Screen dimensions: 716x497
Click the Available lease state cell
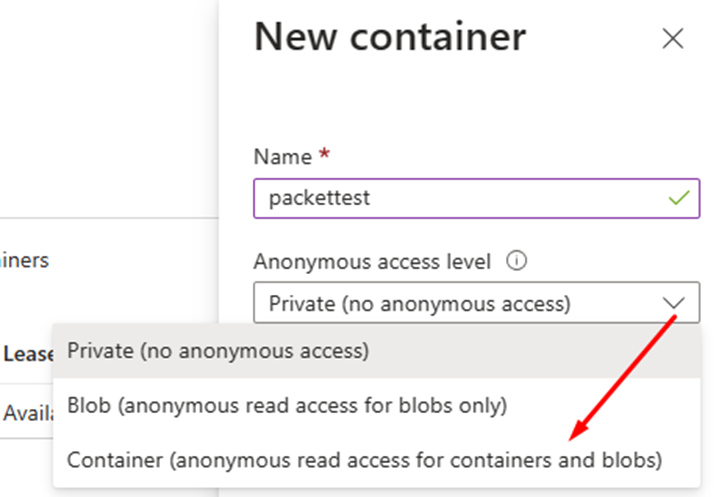29,412
